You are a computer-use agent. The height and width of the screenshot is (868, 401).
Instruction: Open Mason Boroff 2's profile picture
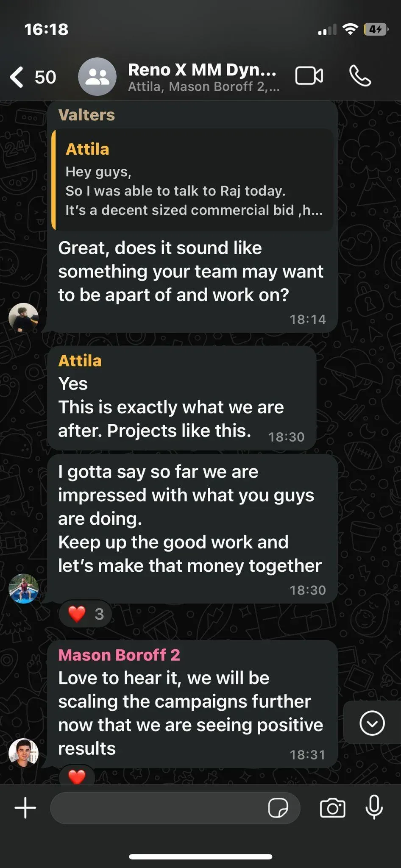tap(24, 753)
